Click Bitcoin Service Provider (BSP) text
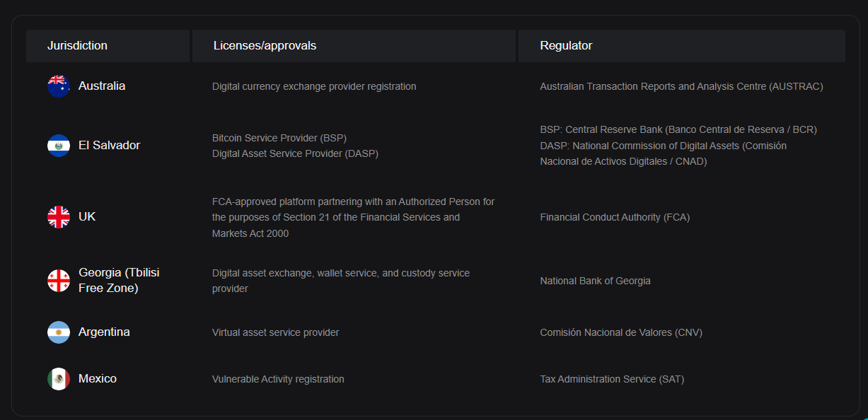 tap(279, 138)
